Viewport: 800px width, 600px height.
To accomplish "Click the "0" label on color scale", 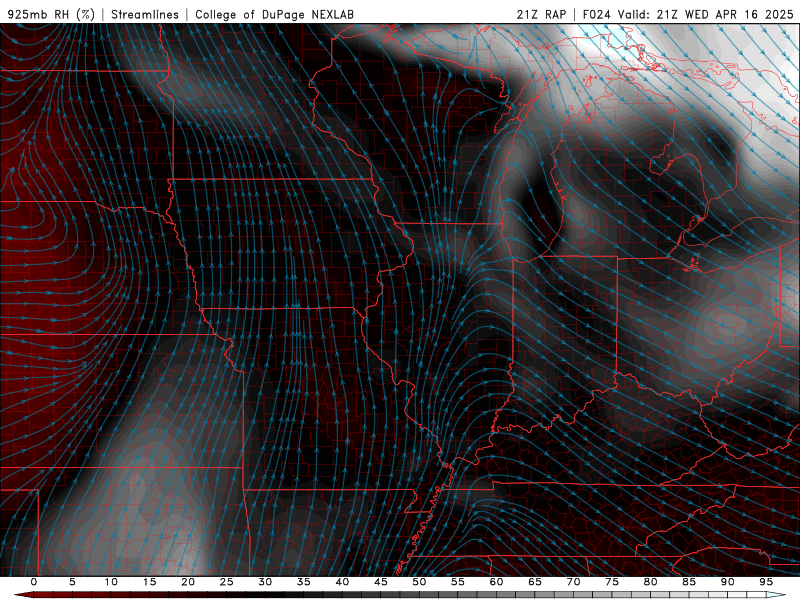I will (x=34, y=582).
